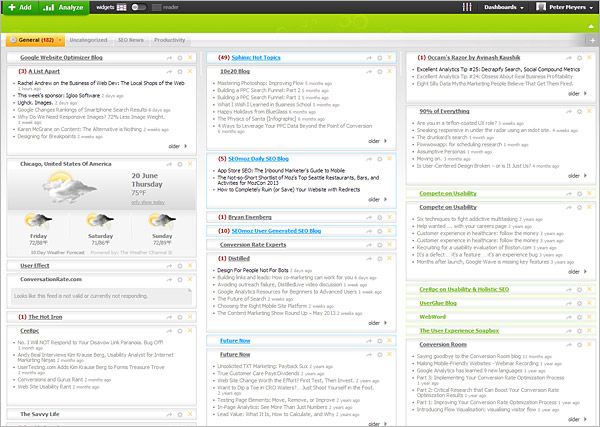Close the 90% of Everything widget
The image size is (600, 427).
[x=590, y=111]
